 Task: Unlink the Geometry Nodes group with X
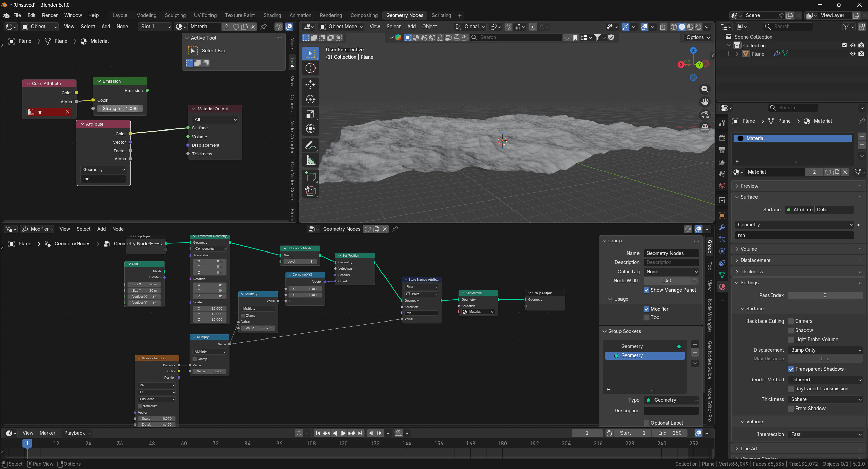pos(385,229)
